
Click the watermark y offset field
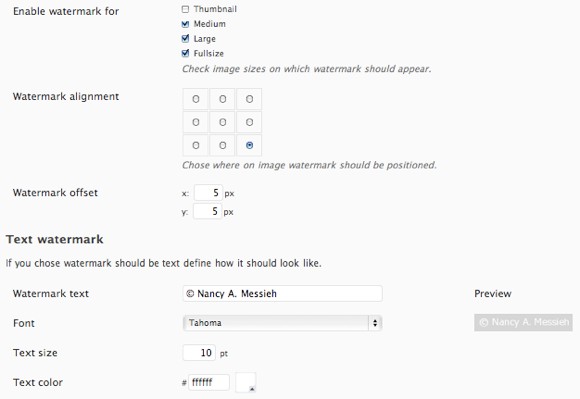[x=208, y=211]
